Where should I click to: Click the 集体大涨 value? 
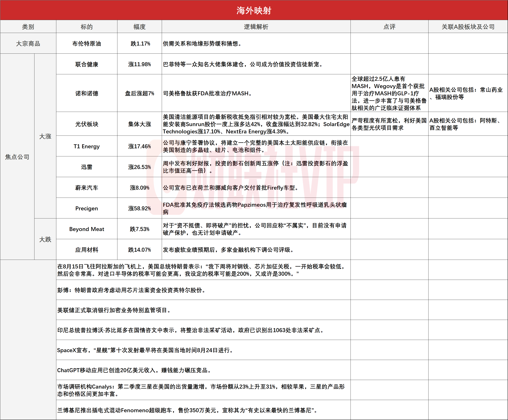(140, 124)
